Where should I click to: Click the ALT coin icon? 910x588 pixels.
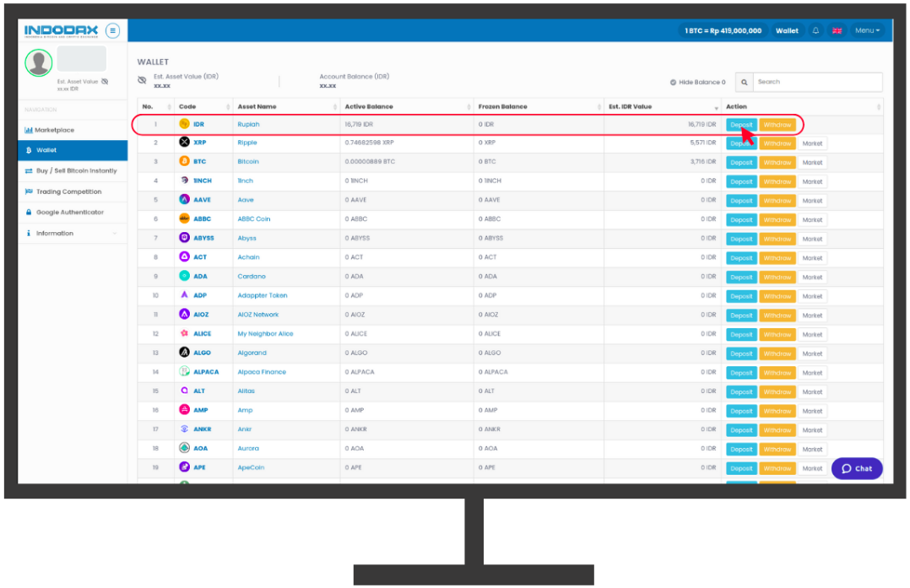pos(184,391)
